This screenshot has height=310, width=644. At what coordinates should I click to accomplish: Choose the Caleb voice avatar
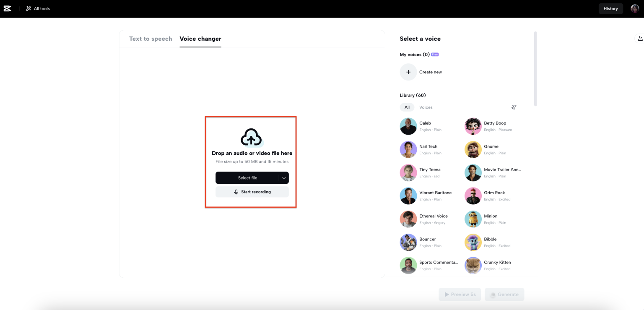[x=408, y=126]
